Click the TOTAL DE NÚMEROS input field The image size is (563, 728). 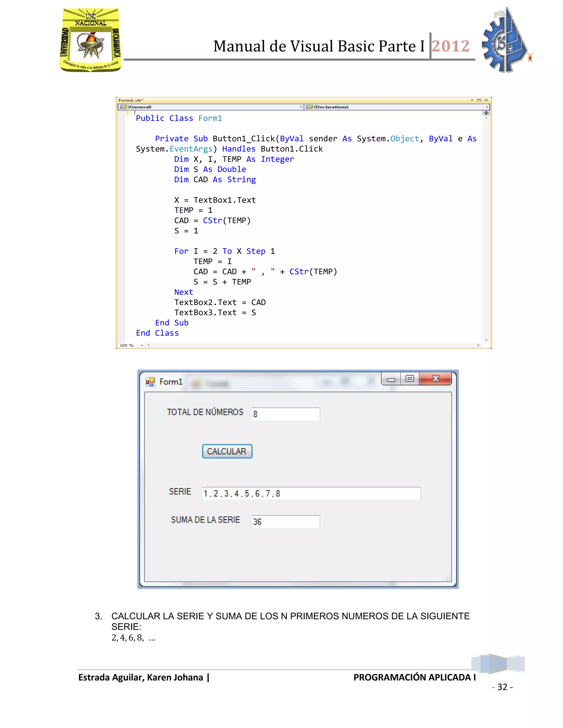coord(286,414)
